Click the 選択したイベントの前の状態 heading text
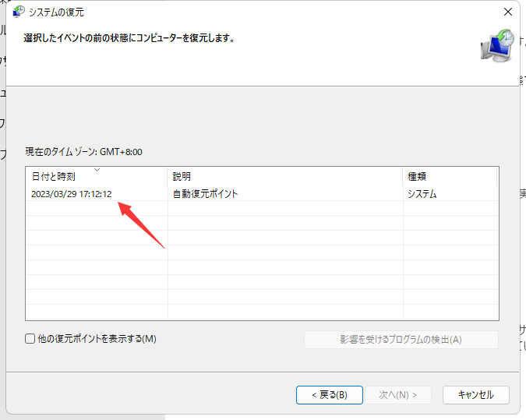Viewport: 526px width, 420px height. pyautogui.click(x=129, y=37)
